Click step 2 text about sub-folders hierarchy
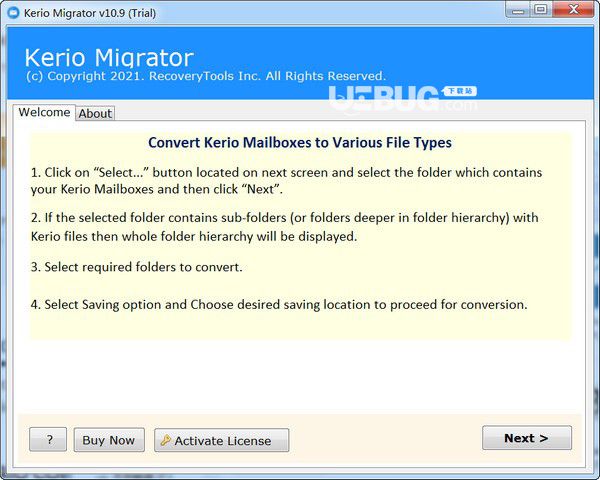This screenshot has height=480, width=600. pyautogui.click(x=285, y=227)
